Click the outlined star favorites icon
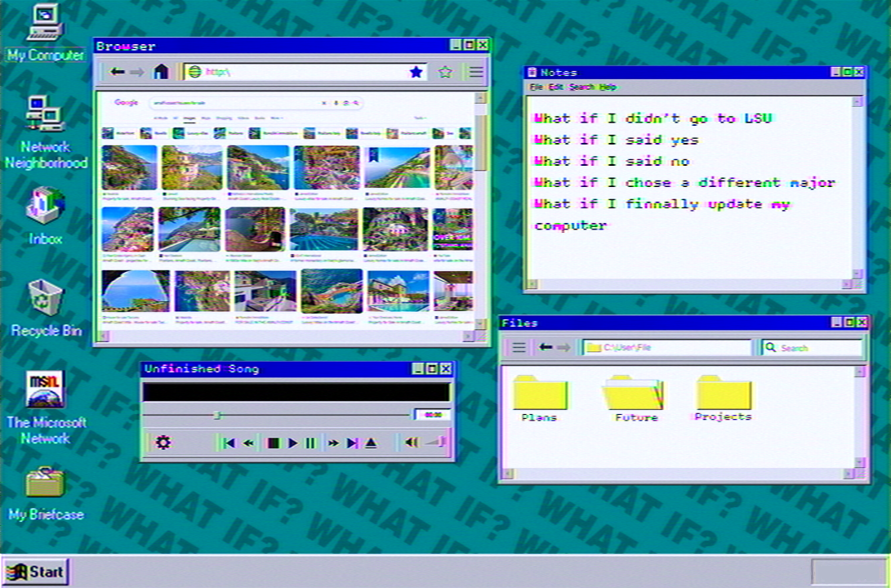 click(445, 72)
